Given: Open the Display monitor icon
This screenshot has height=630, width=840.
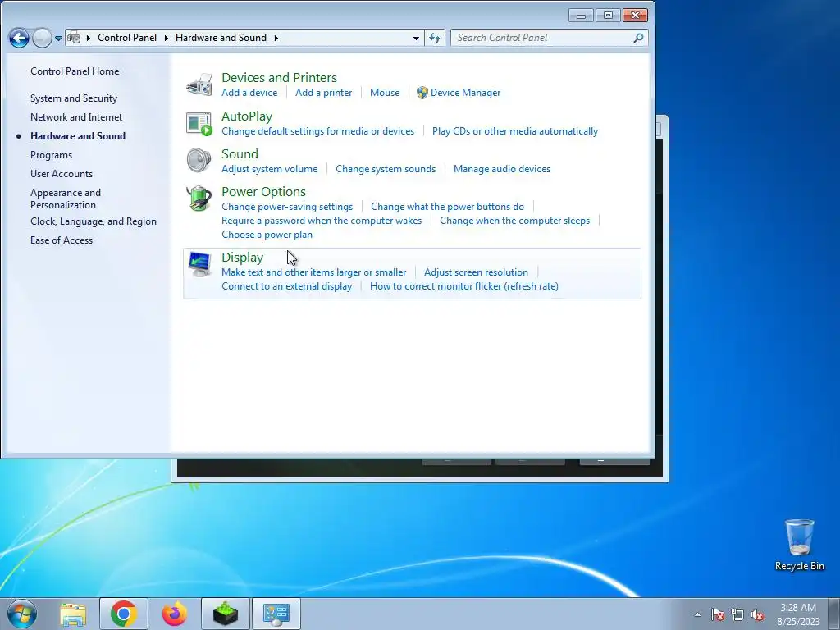Looking at the screenshot, I should (x=199, y=264).
